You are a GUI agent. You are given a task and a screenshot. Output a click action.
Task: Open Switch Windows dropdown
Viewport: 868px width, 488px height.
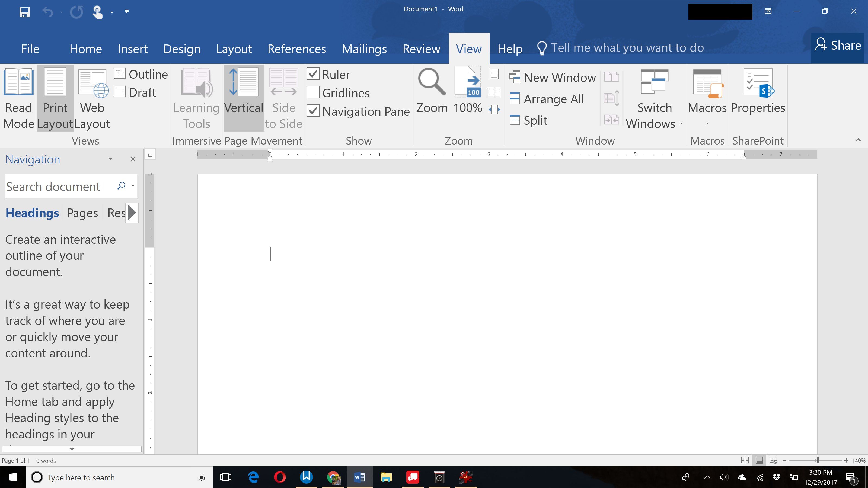tap(654, 98)
